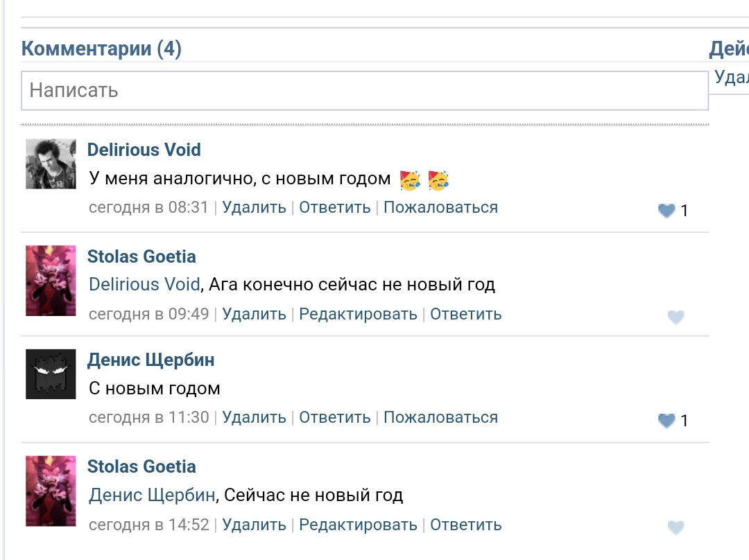Image resolution: width=749 pixels, height=560 pixels.
Task: Click Stolas Goetia's avatar on the 09:49 comment
Action: (x=51, y=281)
